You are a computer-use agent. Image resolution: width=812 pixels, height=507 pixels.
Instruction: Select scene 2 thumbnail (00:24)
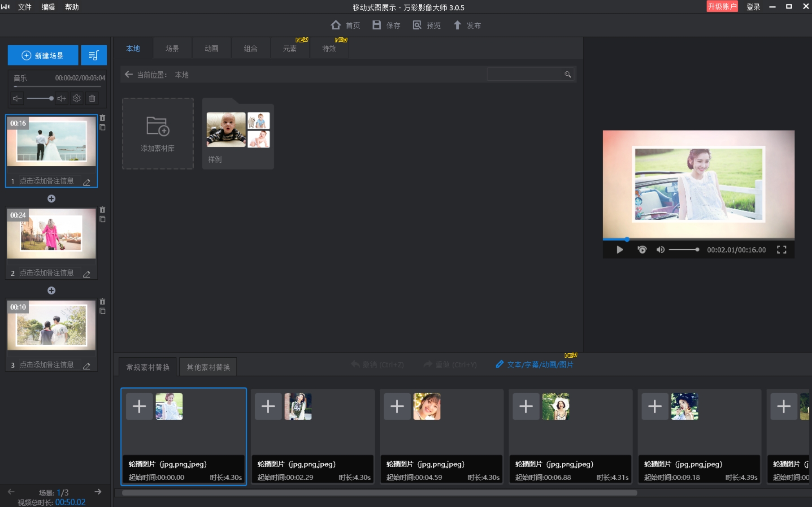point(52,233)
